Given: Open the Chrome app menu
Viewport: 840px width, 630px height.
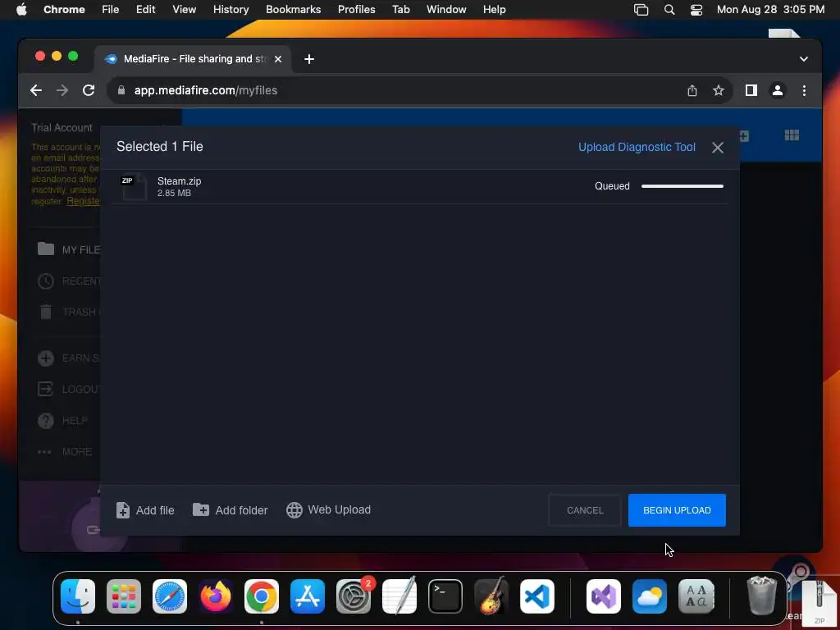Looking at the screenshot, I should (x=64, y=9).
